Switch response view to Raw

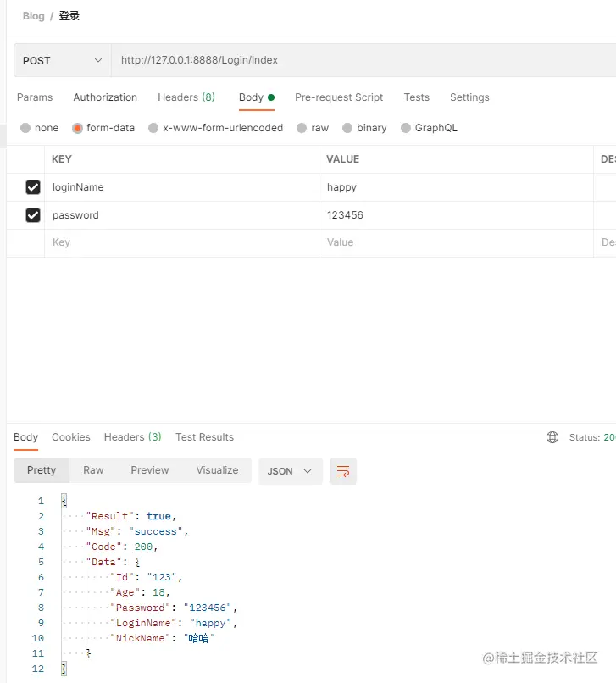click(93, 470)
